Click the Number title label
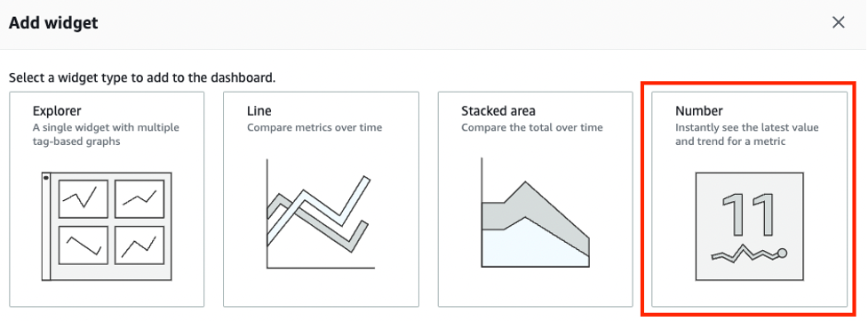 [699, 111]
